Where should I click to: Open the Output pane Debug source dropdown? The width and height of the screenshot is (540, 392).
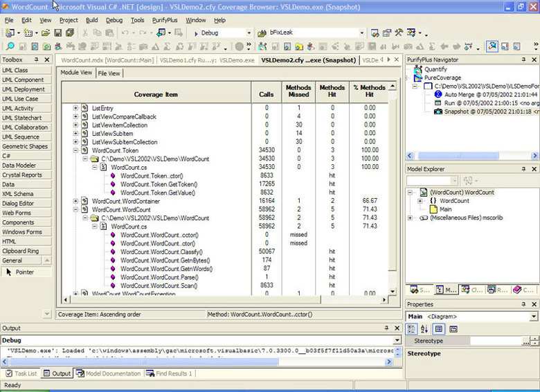coord(397,340)
